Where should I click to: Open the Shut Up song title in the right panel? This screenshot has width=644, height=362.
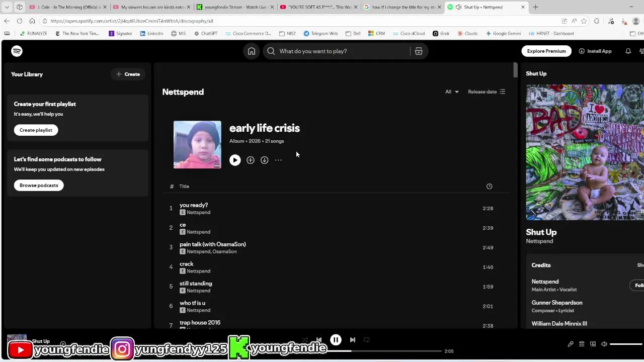[541, 232]
